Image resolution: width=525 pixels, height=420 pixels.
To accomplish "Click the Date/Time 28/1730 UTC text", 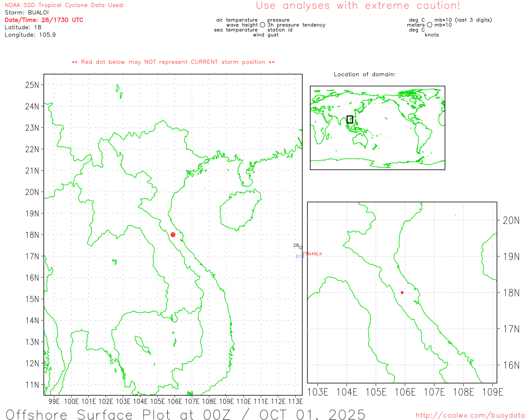I will click(x=44, y=20).
